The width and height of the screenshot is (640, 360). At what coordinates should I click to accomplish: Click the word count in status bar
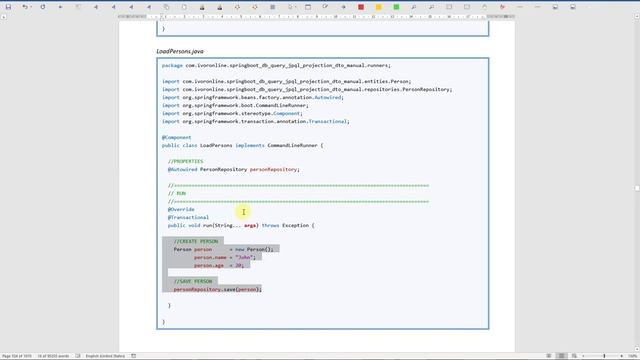[x=53, y=356]
